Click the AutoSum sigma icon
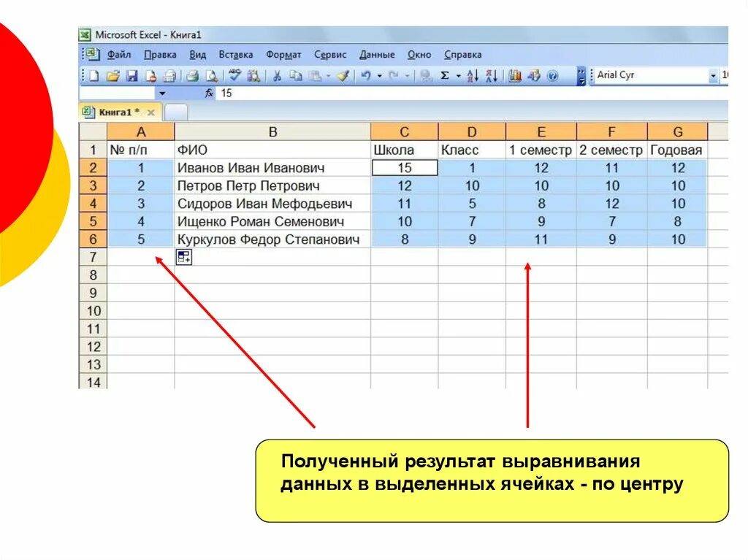Screen dimensions: 748x560 pos(445,75)
